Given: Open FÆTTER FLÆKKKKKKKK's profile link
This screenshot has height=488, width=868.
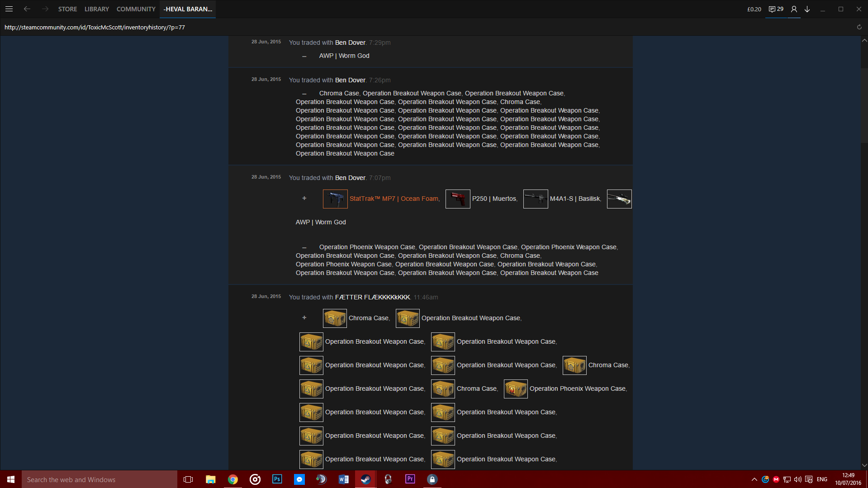Looking at the screenshot, I should click(372, 297).
